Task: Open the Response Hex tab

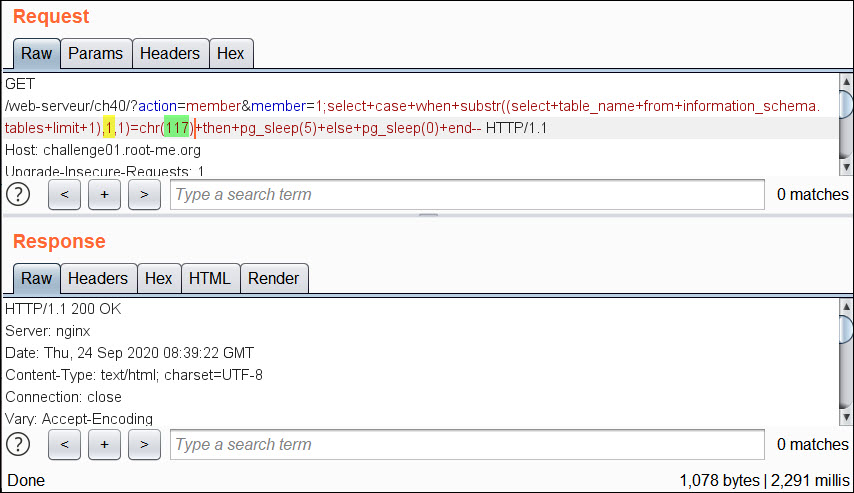Action: tap(159, 278)
